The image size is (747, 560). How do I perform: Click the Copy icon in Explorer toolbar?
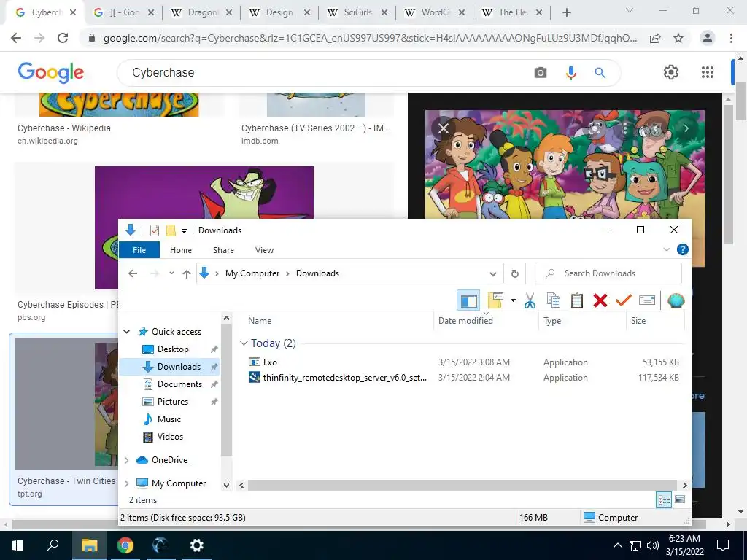(x=553, y=300)
